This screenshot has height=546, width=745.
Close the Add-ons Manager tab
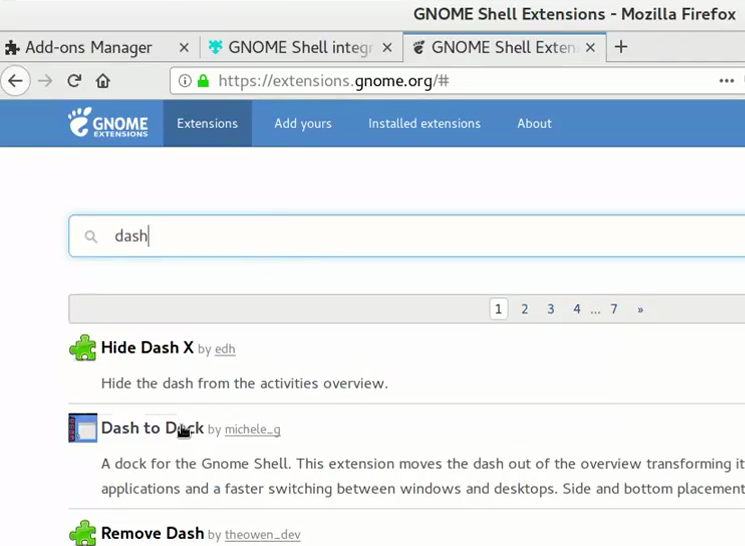(x=184, y=47)
